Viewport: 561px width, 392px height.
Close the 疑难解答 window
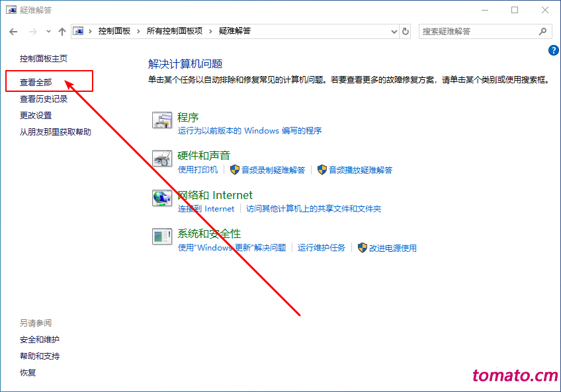(x=545, y=10)
